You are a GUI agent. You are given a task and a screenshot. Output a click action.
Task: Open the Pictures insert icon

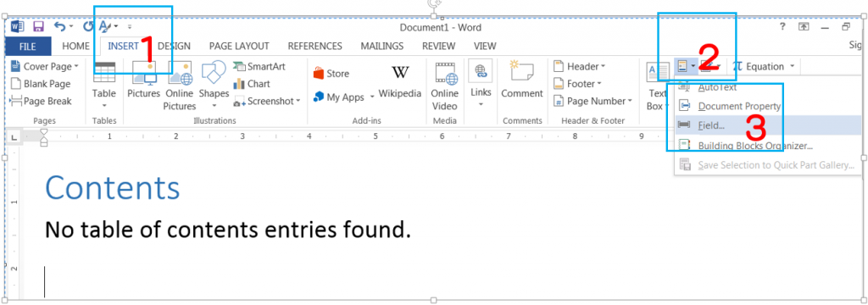click(x=144, y=73)
